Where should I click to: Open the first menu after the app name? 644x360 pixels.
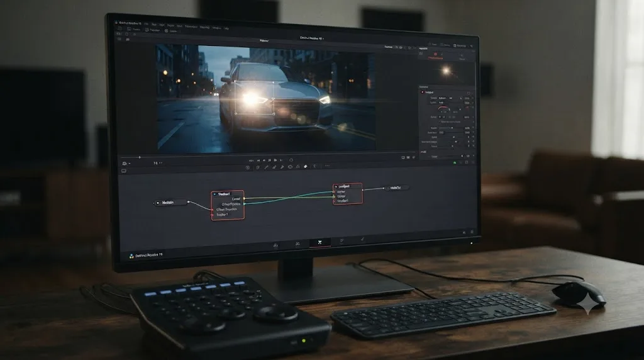146,24
